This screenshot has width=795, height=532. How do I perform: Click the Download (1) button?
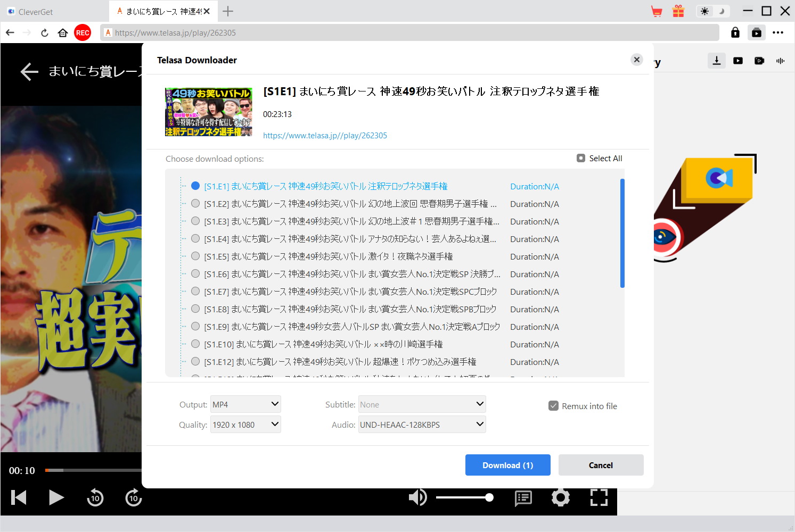pyautogui.click(x=507, y=465)
